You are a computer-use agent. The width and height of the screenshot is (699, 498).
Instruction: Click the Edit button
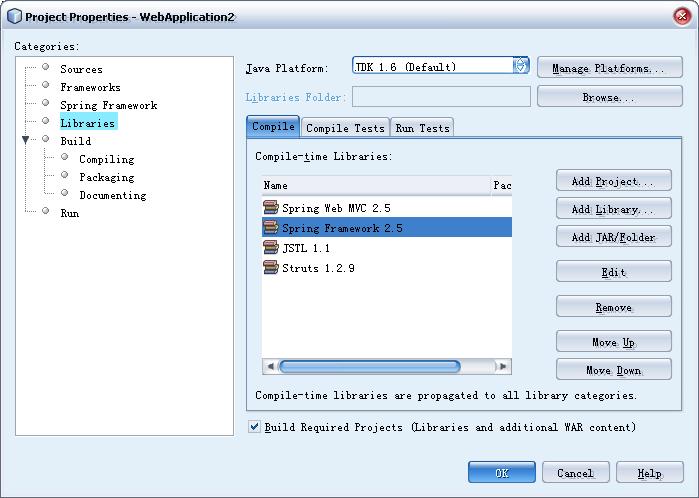[x=613, y=272]
